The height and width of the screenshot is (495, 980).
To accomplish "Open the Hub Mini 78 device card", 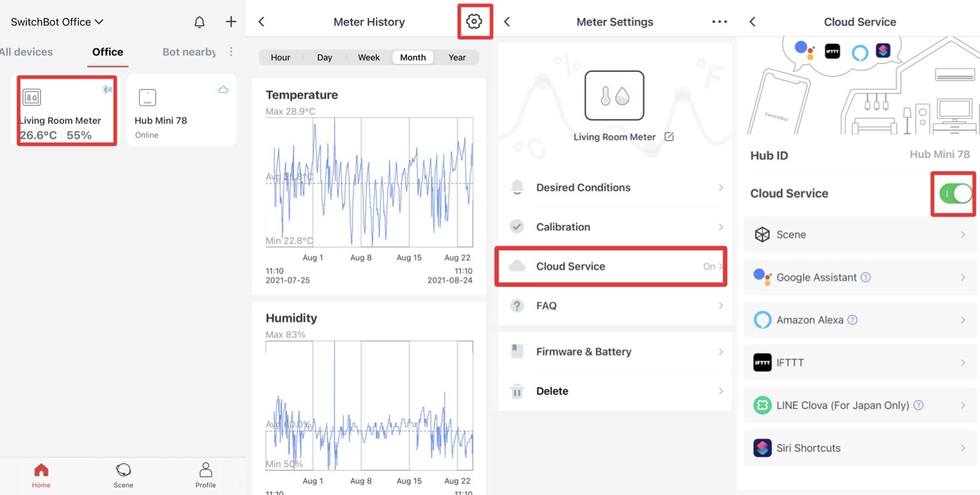I will pos(181,110).
